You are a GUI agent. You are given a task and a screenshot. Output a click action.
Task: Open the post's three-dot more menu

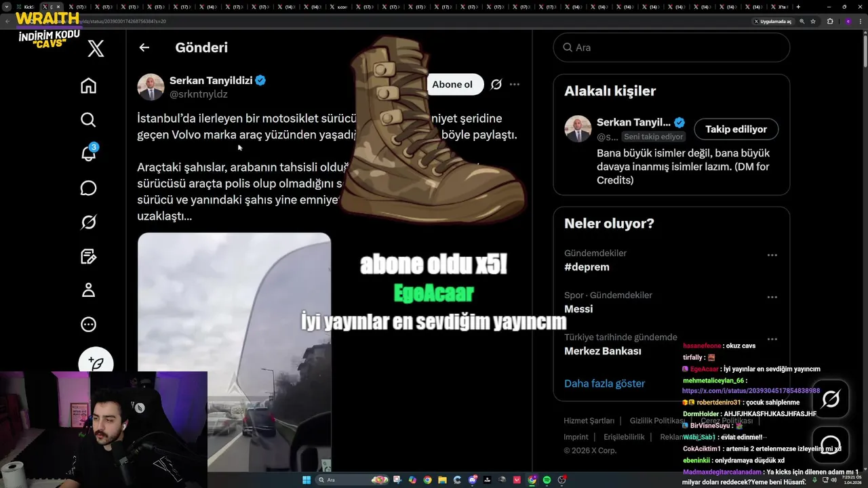(515, 85)
